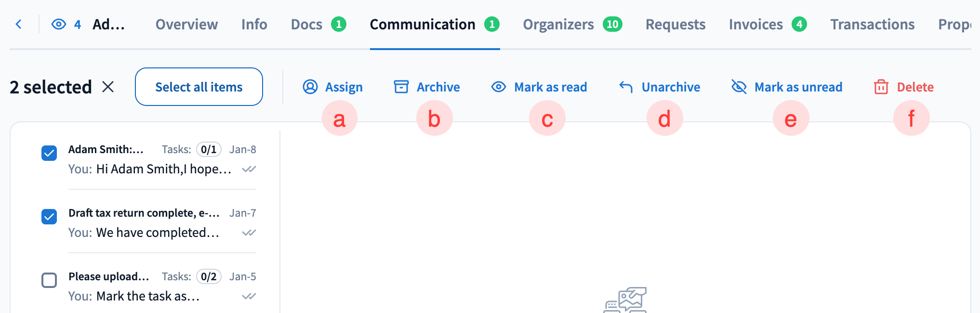Clear selection with the X icon
The height and width of the screenshot is (313, 980).
click(108, 87)
